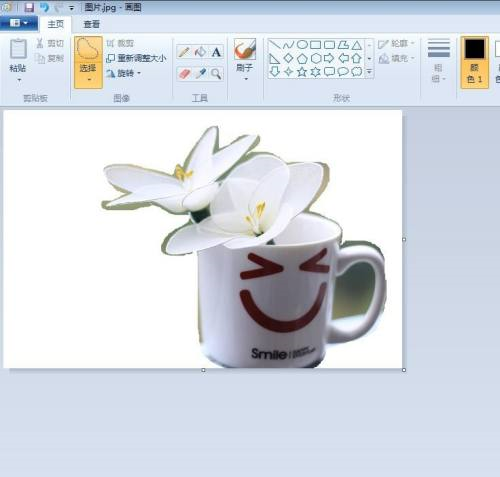Viewport: 500px width, 477px height.
Task: Click the canvas bottom-right resize handle
Action: (x=404, y=370)
